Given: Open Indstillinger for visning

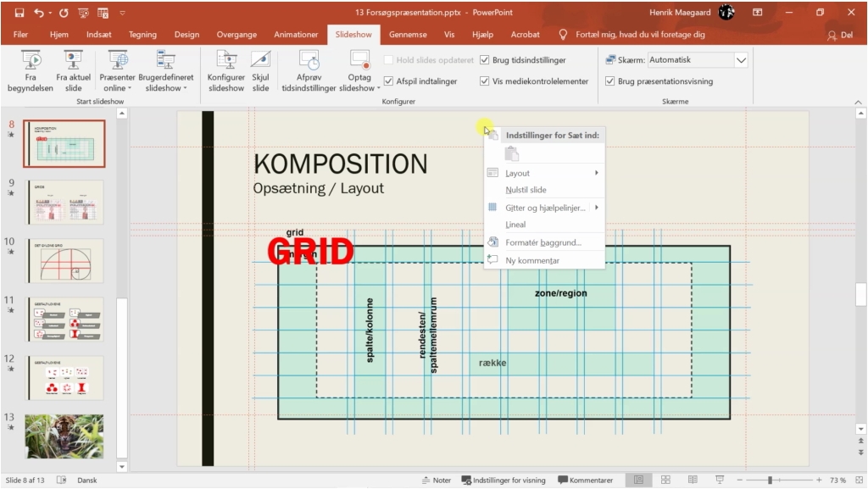Looking at the screenshot, I should coord(504,481).
